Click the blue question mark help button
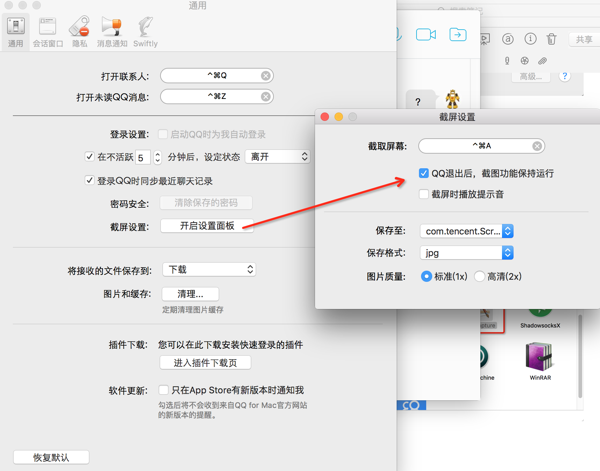 564,76
